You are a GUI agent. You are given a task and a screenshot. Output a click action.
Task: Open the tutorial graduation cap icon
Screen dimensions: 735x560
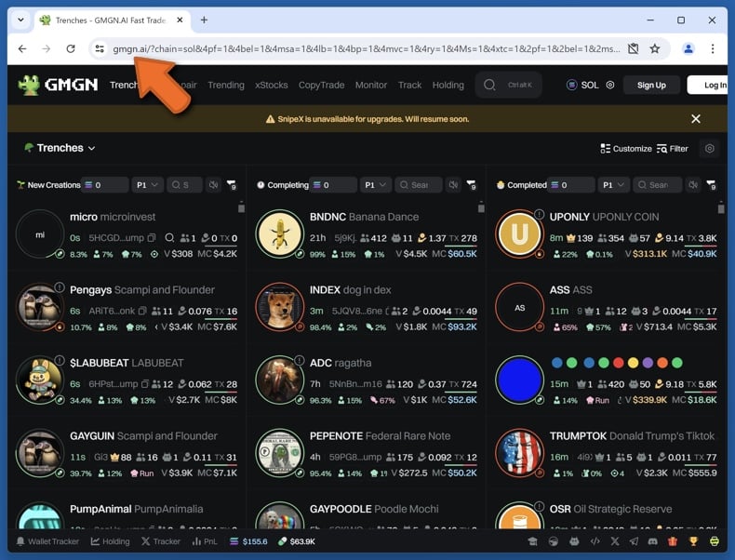click(532, 541)
